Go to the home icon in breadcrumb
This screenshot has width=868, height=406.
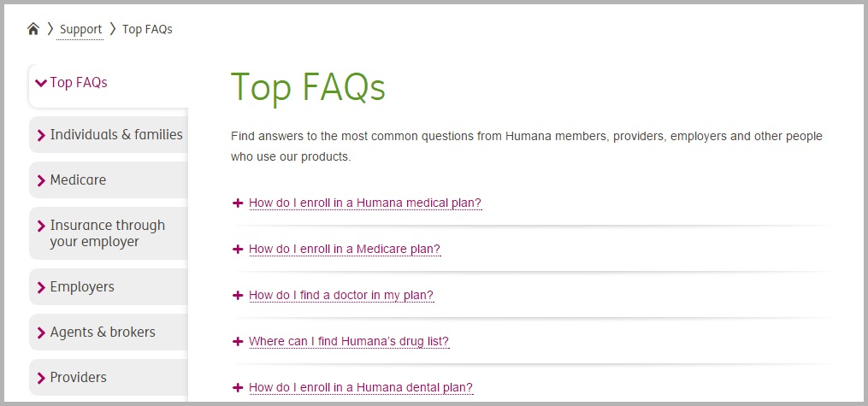tap(33, 29)
